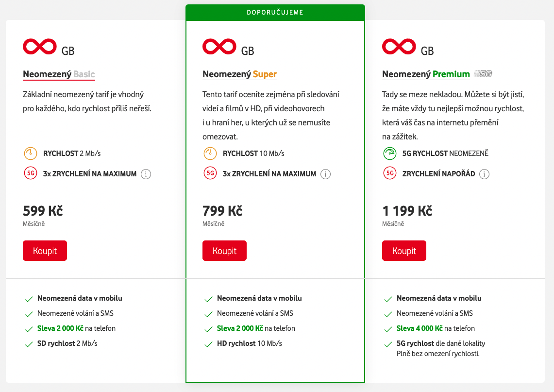Click info icon beside Zrychlení napořád
This screenshot has width=554, height=392.
(485, 174)
